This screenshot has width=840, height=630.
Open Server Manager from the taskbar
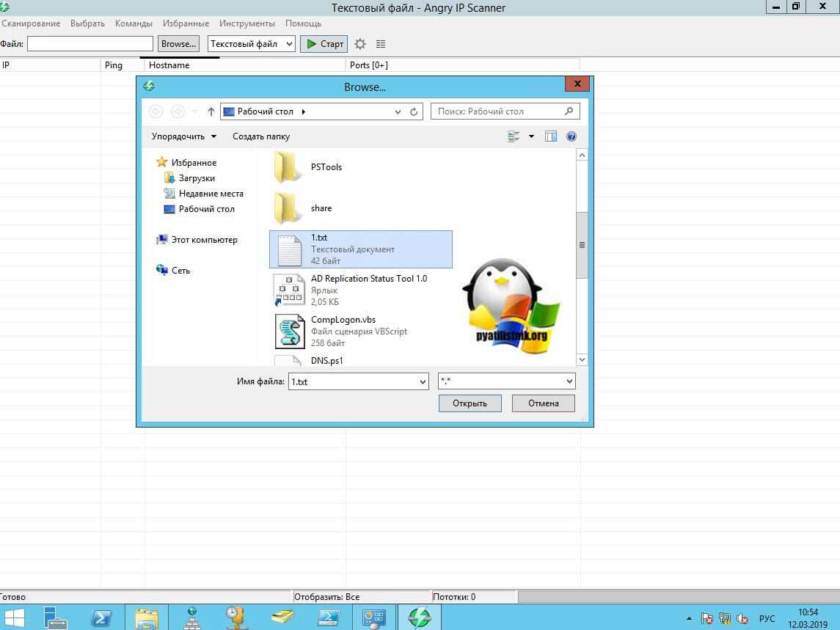point(56,617)
